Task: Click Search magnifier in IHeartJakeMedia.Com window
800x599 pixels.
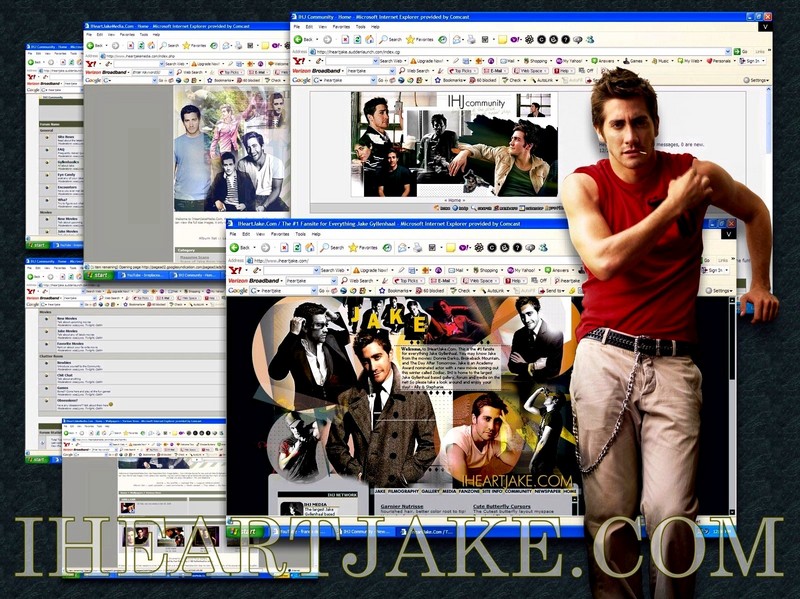Action: coord(169,45)
